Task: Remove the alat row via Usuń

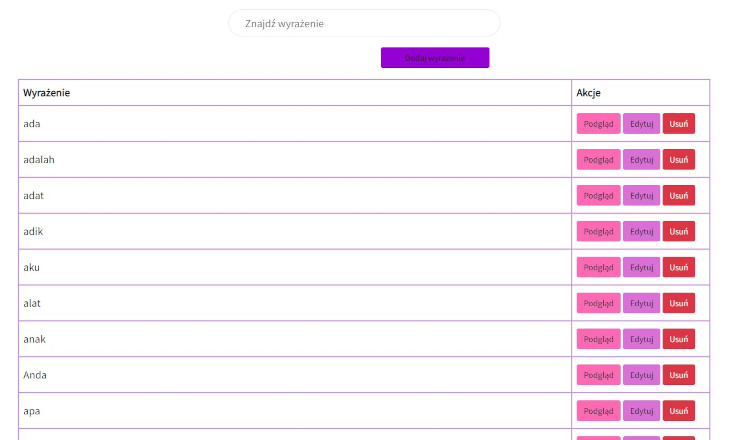Action: 679,303
